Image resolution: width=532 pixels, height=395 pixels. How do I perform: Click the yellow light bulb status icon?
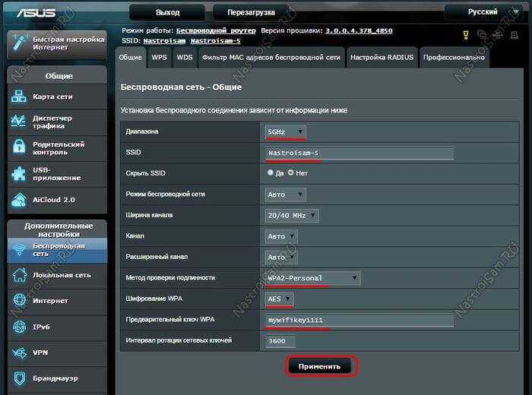tap(466, 35)
